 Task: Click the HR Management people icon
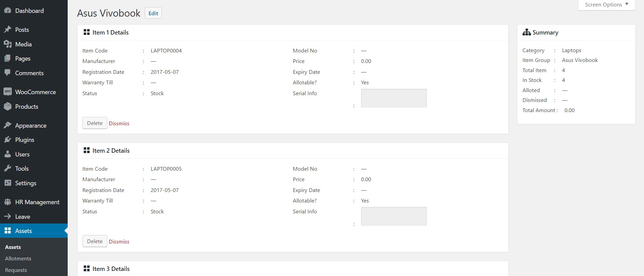point(7,202)
